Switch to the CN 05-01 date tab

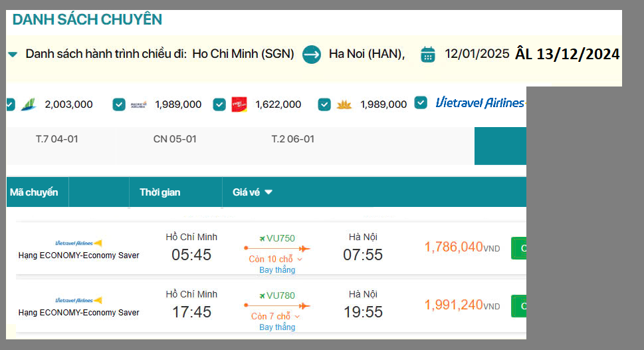coord(175,139)
